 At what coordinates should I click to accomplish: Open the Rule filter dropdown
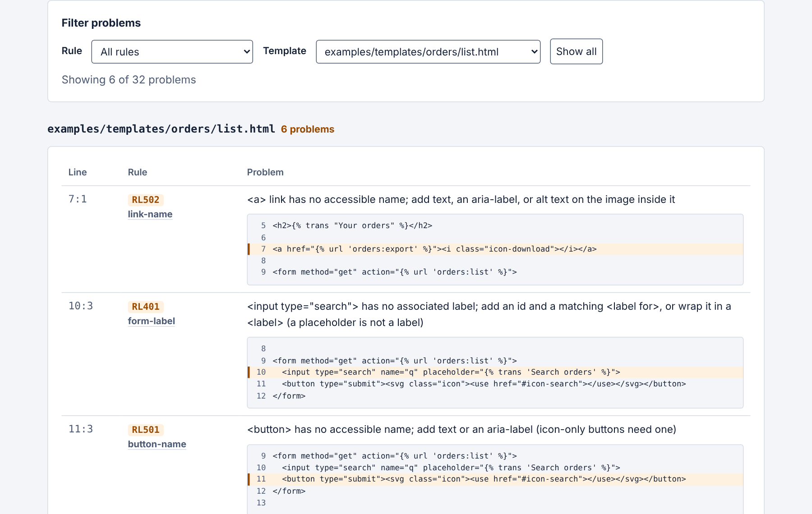[172, 52]
